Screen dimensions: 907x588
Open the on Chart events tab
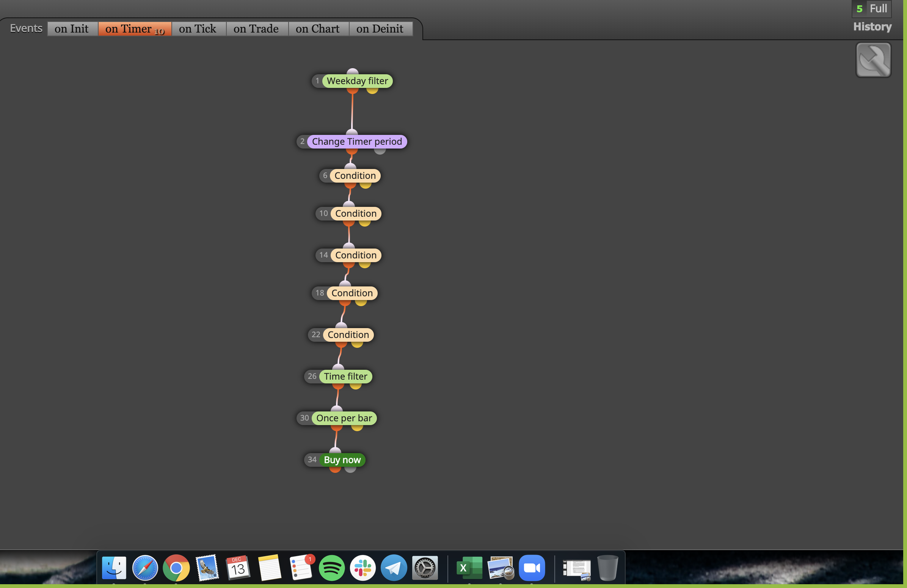[x=318, y=28]
